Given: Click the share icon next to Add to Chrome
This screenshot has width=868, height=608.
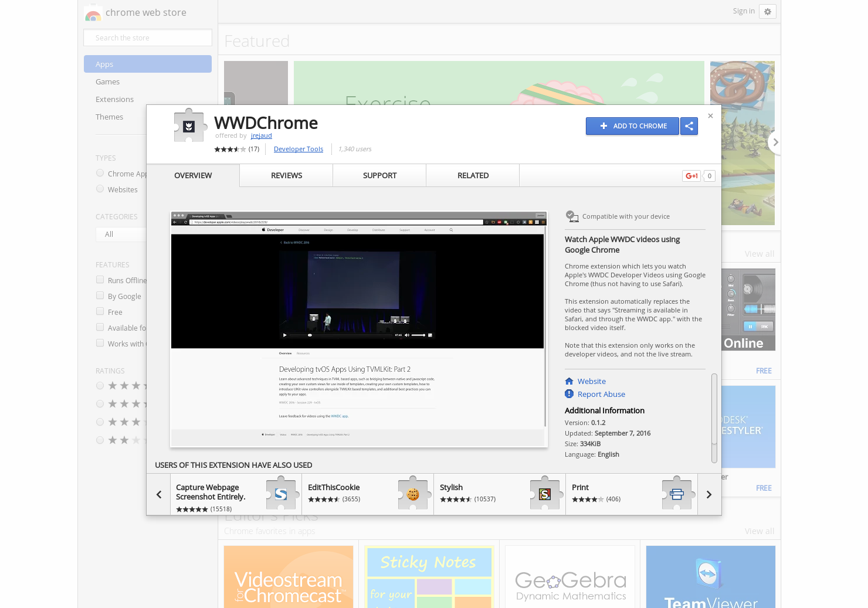Looking at the screenshot, I should click(x=689, y=126).
